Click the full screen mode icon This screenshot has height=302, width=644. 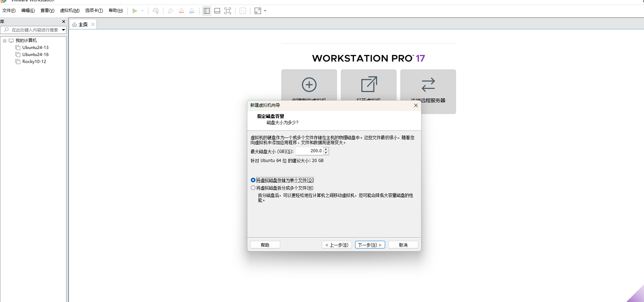[228, 11]
